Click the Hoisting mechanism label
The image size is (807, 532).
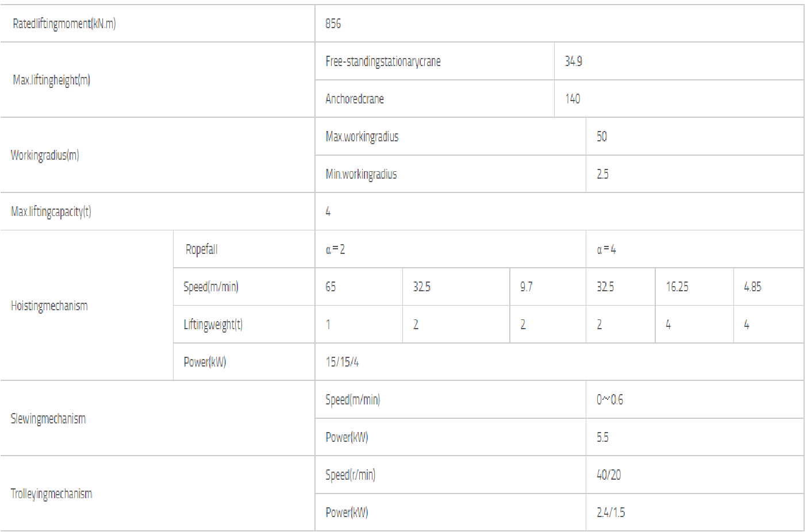[49, 306]
